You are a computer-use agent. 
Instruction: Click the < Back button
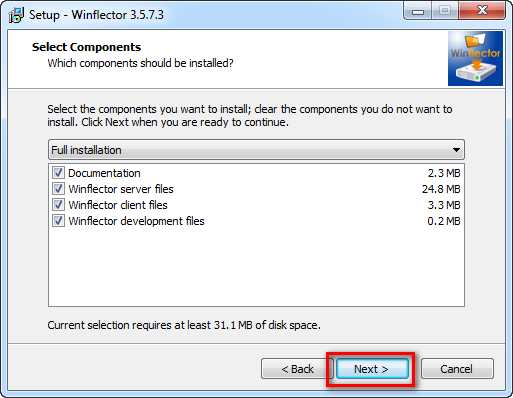tap(297, 369)
